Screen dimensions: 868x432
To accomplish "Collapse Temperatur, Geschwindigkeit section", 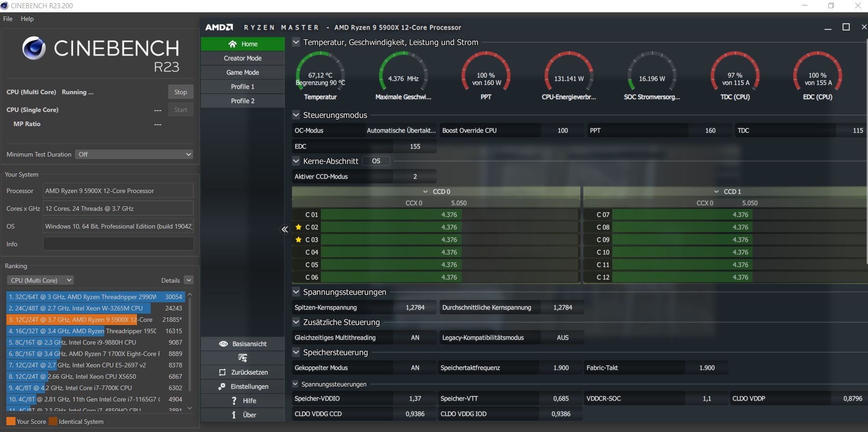I will tap(296, 42).
